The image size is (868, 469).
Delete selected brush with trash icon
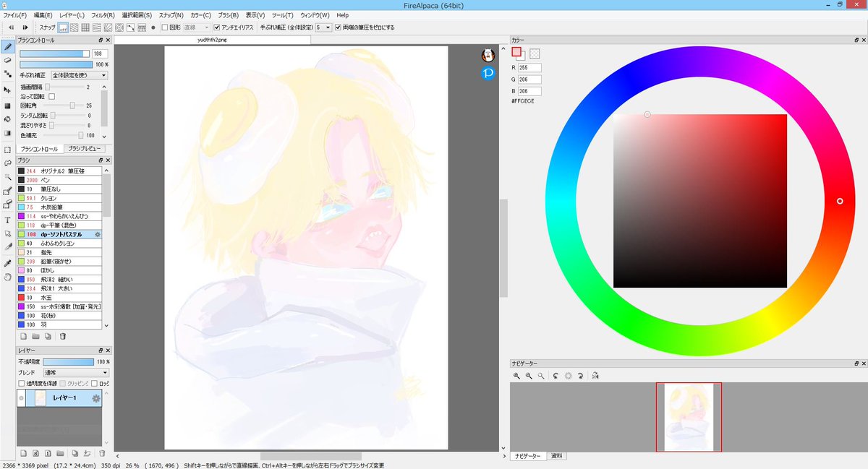tap(63, 336)
